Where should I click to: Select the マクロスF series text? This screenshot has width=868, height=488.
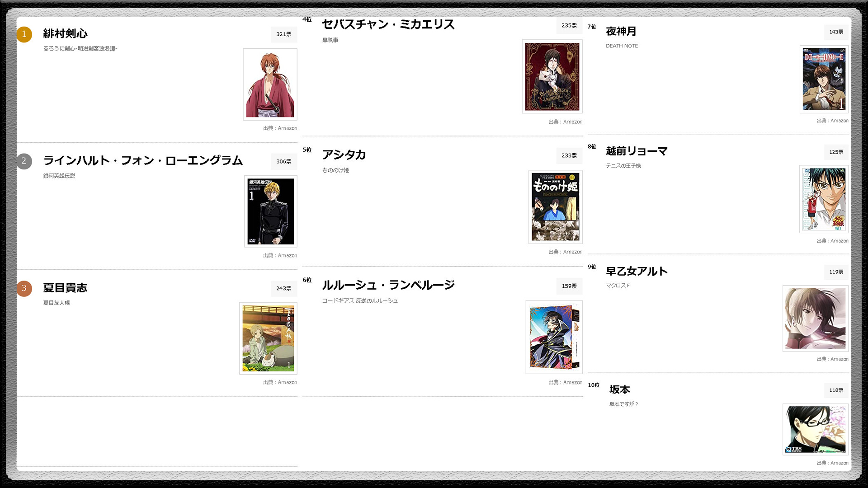[618, 286]
